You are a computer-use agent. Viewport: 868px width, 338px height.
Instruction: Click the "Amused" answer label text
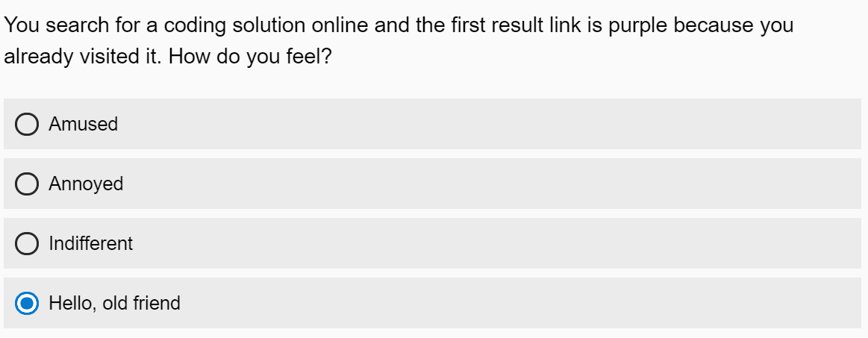(83, 124)
